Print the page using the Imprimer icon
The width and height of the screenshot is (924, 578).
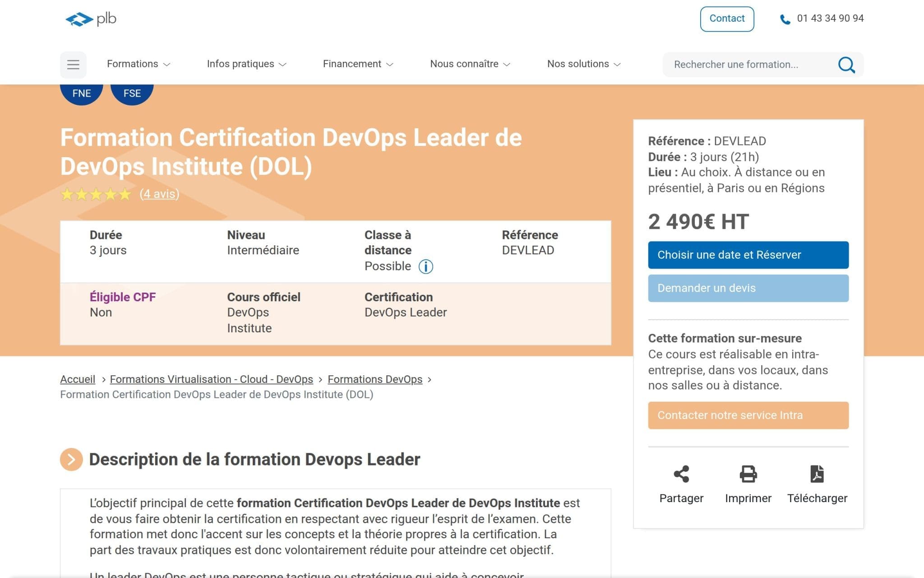(x=748, y=474)
